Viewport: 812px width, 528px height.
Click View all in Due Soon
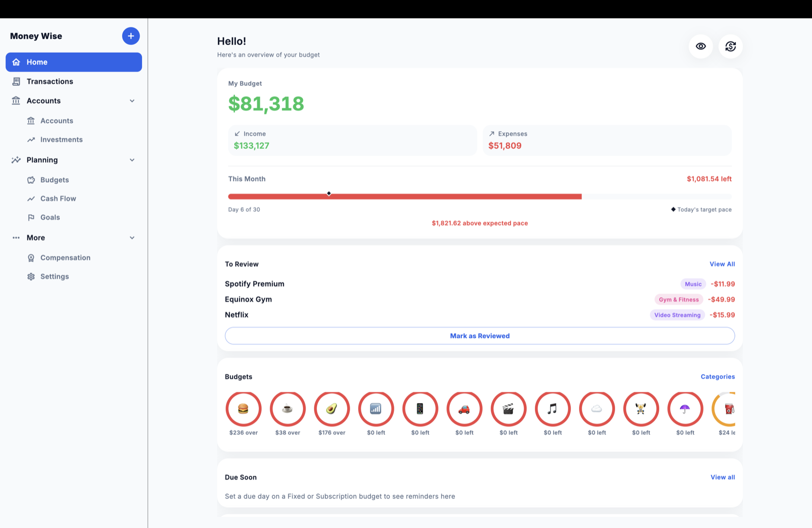723,477
